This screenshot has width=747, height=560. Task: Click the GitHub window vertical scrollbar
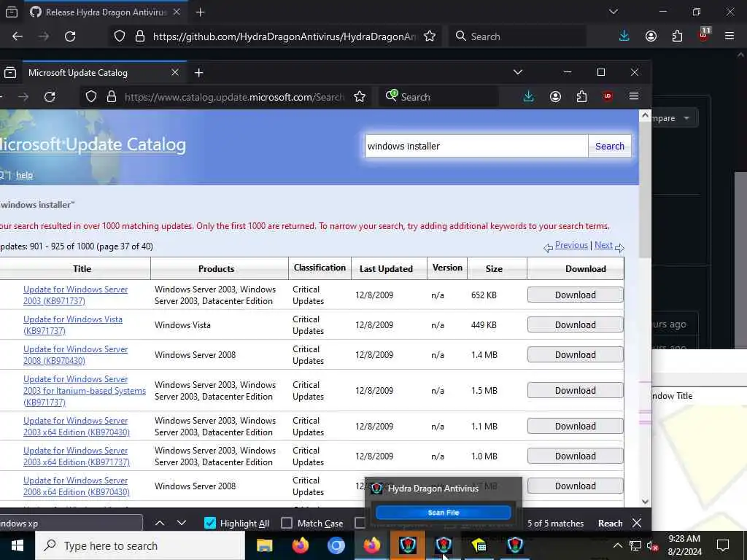[741, 260]
